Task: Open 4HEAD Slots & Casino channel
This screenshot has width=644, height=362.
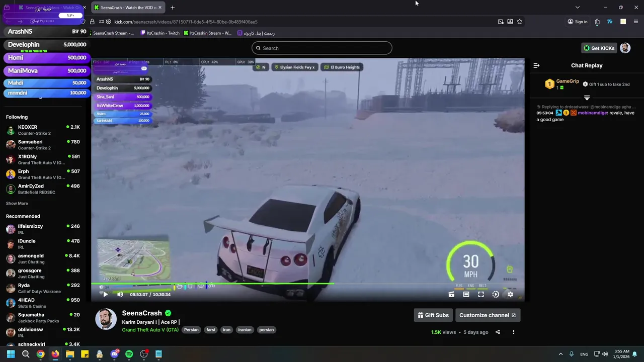Action: pos(44,303)
